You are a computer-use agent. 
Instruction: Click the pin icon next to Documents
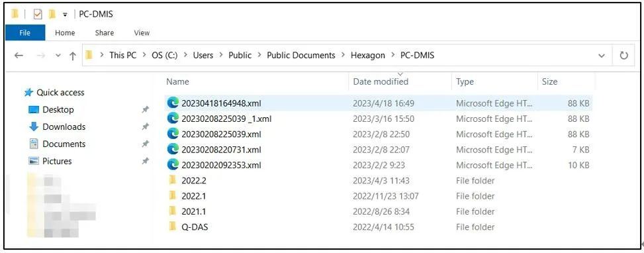[x=145, y=144]
